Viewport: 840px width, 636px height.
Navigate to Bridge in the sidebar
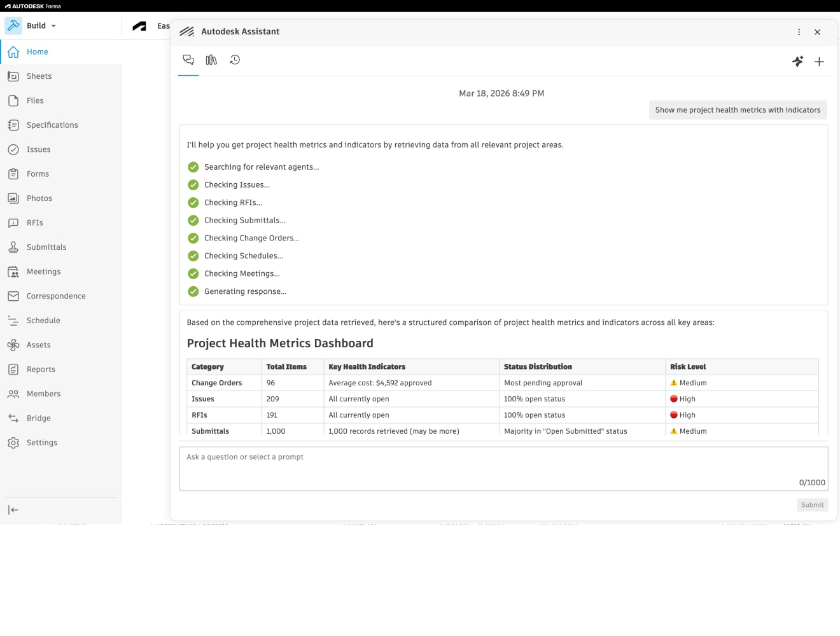pyautogui.click(x=38, y=418)
